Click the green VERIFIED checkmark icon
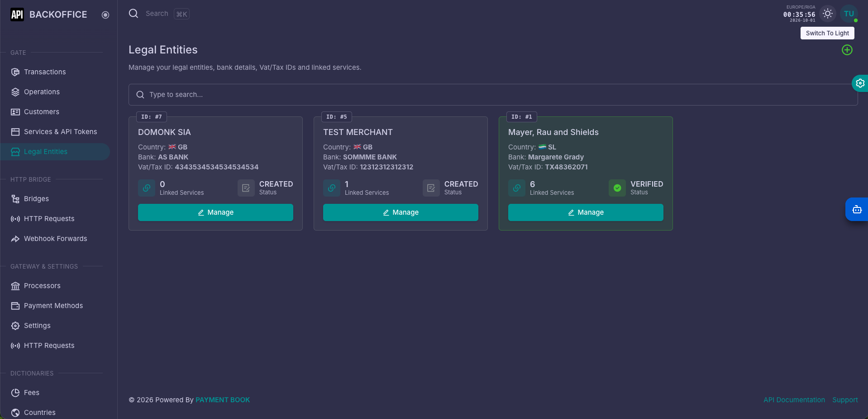Screen dimensions: 868x419 [617, 188]
